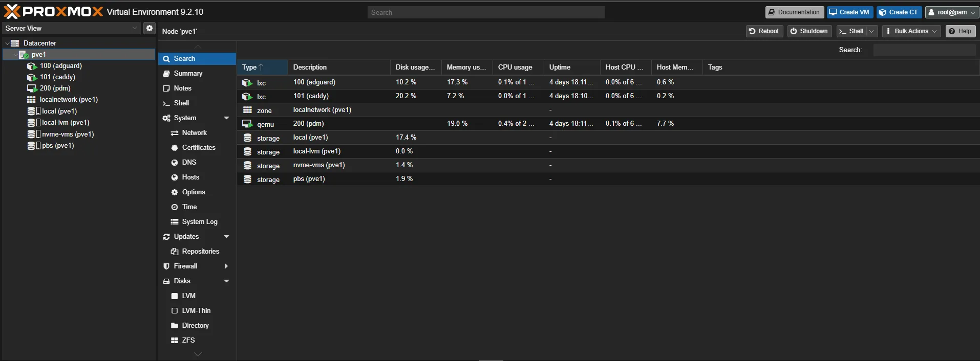Screen dimensions: 980x361
Task: Click the qemu monitor icon in table
Action: pyautogui.click(x=247, y=124)
